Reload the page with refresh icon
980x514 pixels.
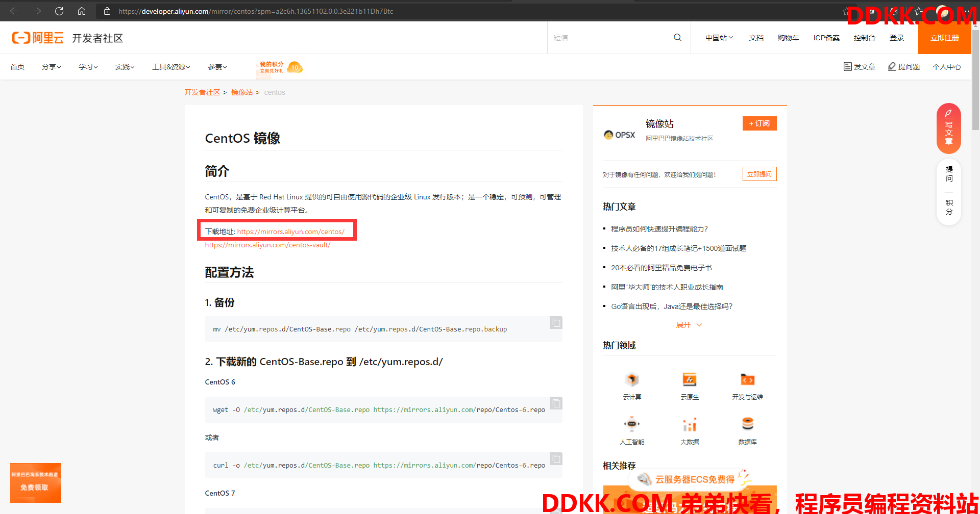(x=59, y=11)
